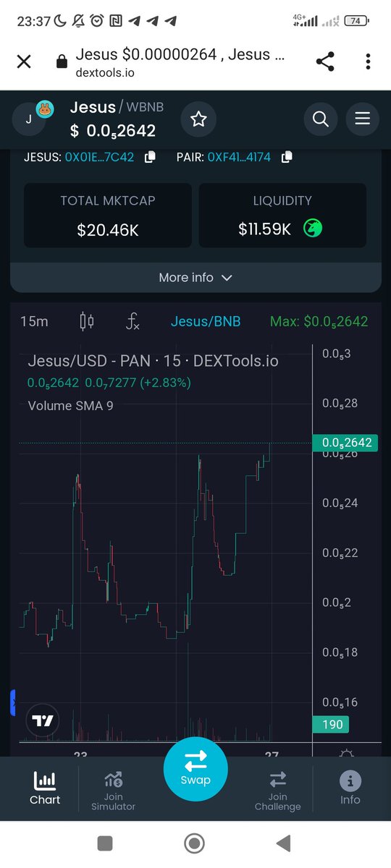The height and width of the screenshot is (868, 391).
Task: Open the search magnifier button
Action: click(321, 119)
